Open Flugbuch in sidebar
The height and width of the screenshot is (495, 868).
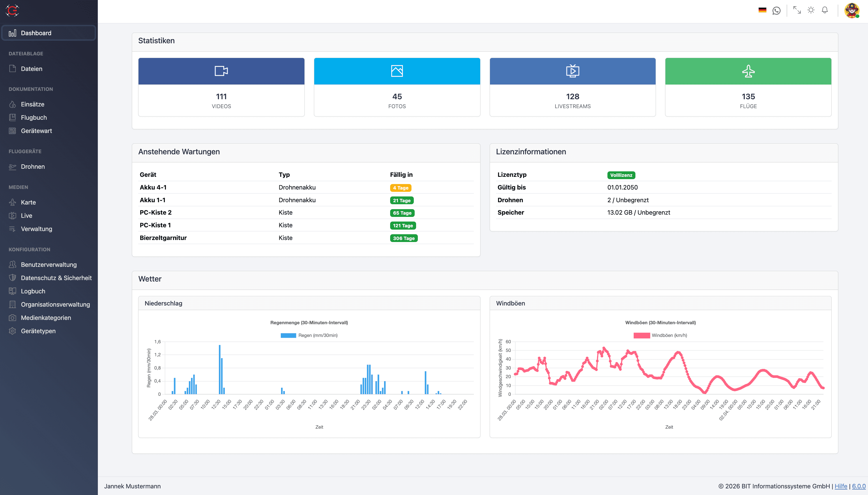click(x=34, y=117)
